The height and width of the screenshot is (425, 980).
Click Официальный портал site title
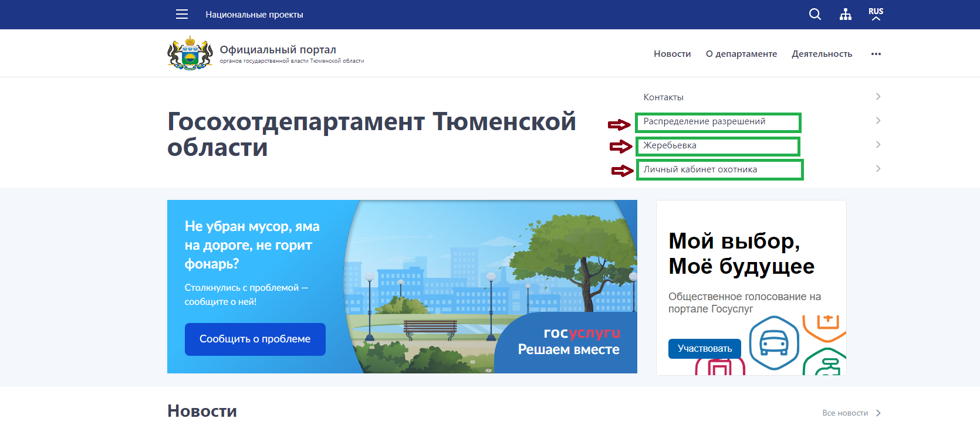point(278,50)
